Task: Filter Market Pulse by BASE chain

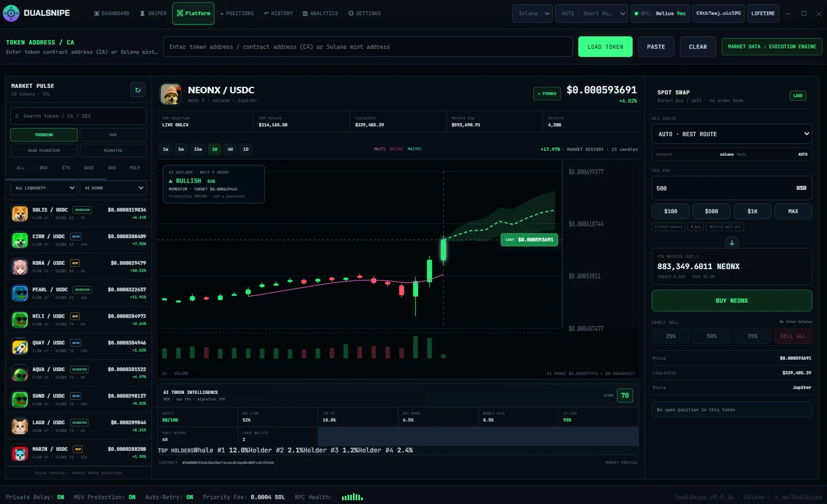Action: pos(89,168)
